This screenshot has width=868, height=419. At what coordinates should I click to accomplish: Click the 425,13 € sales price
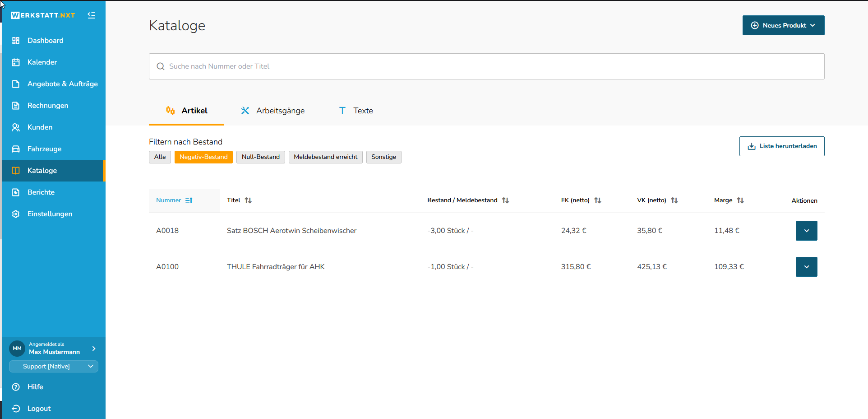652,267
